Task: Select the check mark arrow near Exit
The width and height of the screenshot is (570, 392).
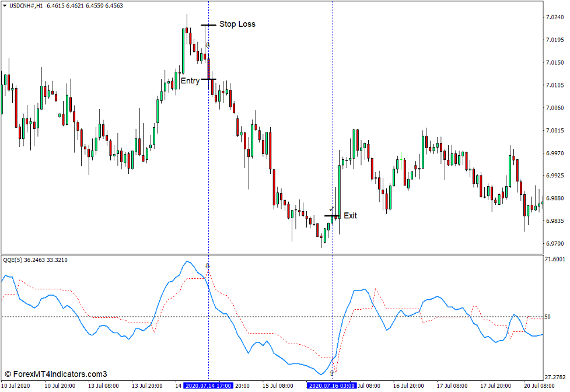Action: 331,208
